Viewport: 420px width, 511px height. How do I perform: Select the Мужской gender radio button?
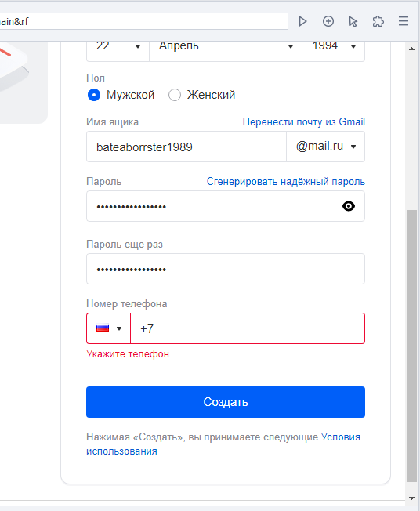coord(94,95)
